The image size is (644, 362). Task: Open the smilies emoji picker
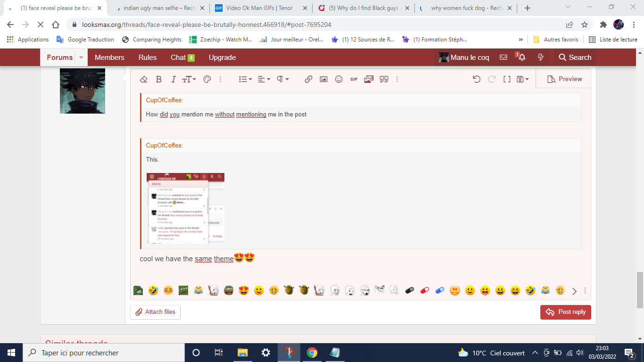pos(339,79)
